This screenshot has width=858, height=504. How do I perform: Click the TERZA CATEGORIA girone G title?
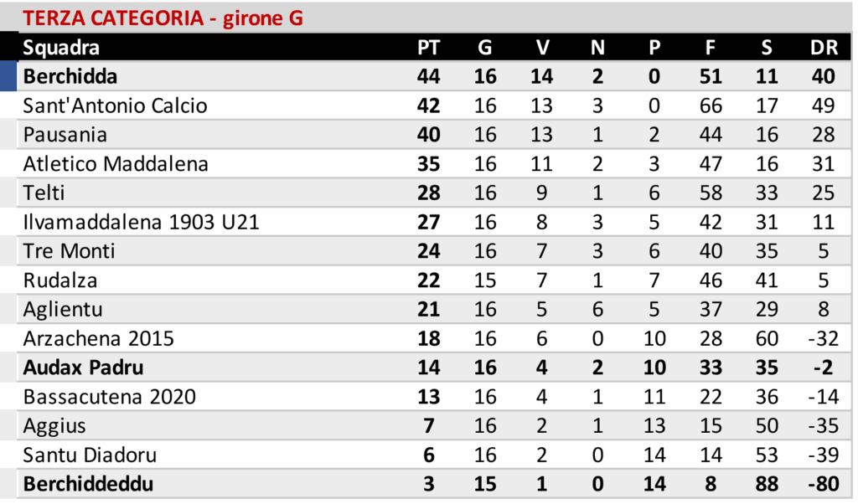(x=163, y=18)
